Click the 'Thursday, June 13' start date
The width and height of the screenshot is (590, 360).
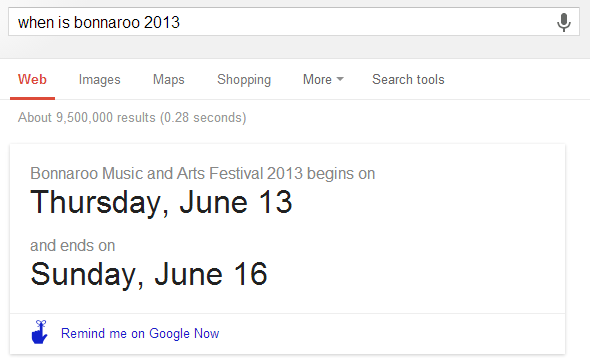[x=161, y=202]
